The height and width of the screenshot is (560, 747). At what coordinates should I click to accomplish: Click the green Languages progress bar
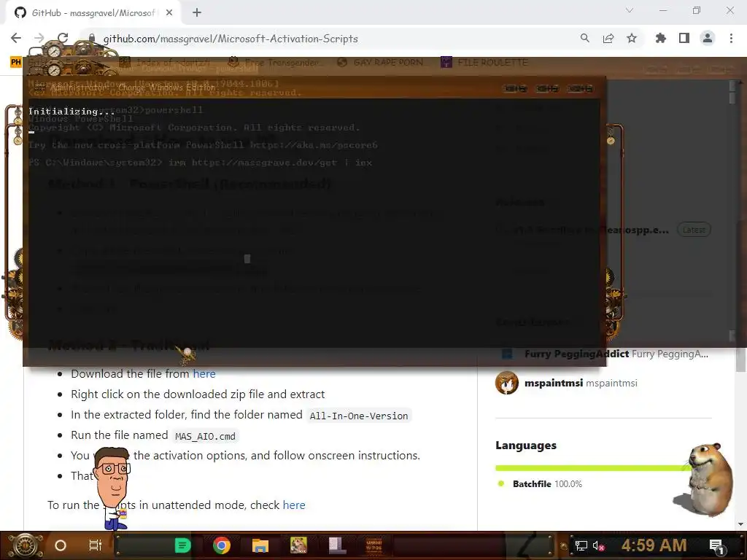coord(593,468)
